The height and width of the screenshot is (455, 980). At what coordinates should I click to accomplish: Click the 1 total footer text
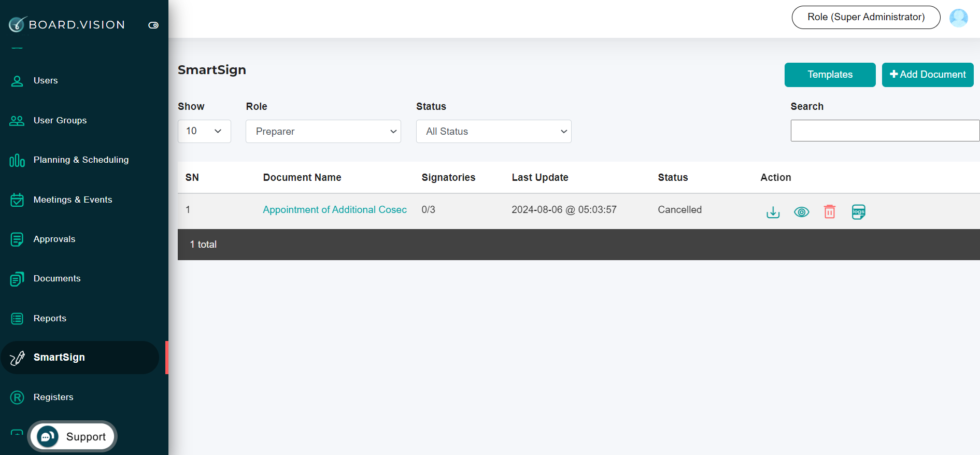point(203,244)
